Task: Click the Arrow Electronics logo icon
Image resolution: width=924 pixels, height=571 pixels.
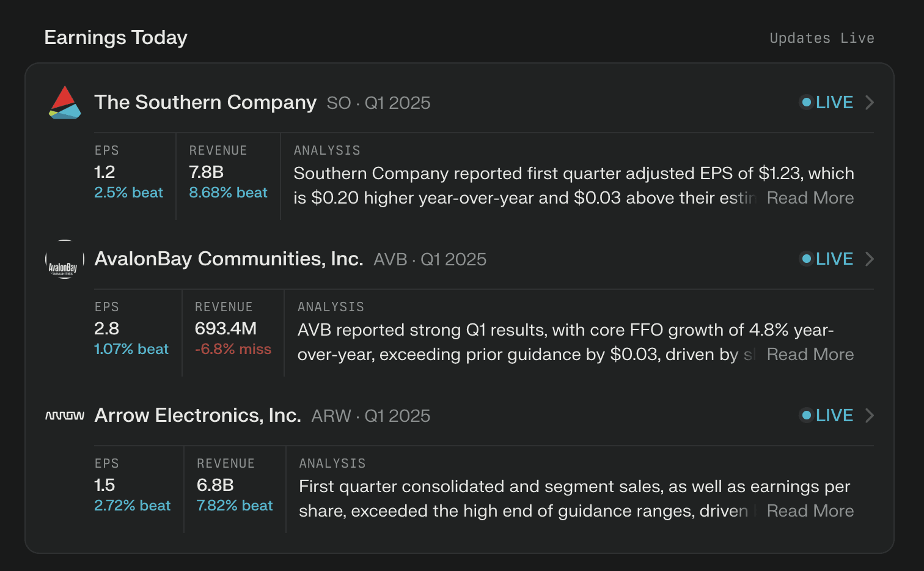Action: point(65,416)
